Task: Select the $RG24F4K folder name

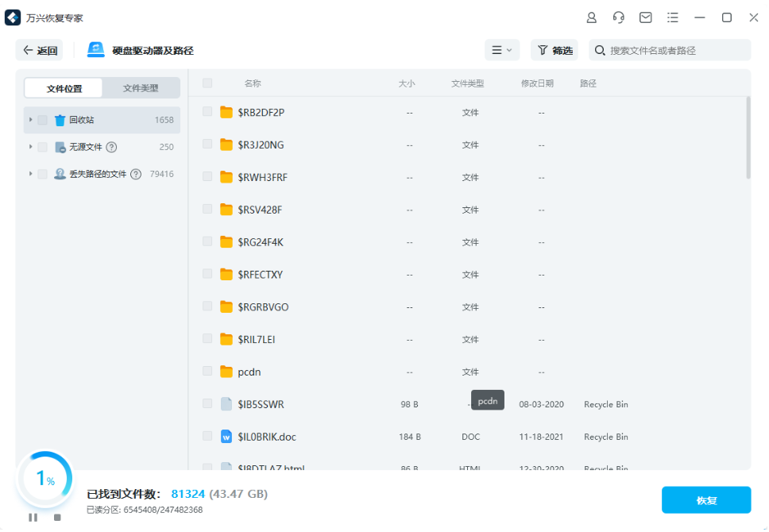Action: 261,242
